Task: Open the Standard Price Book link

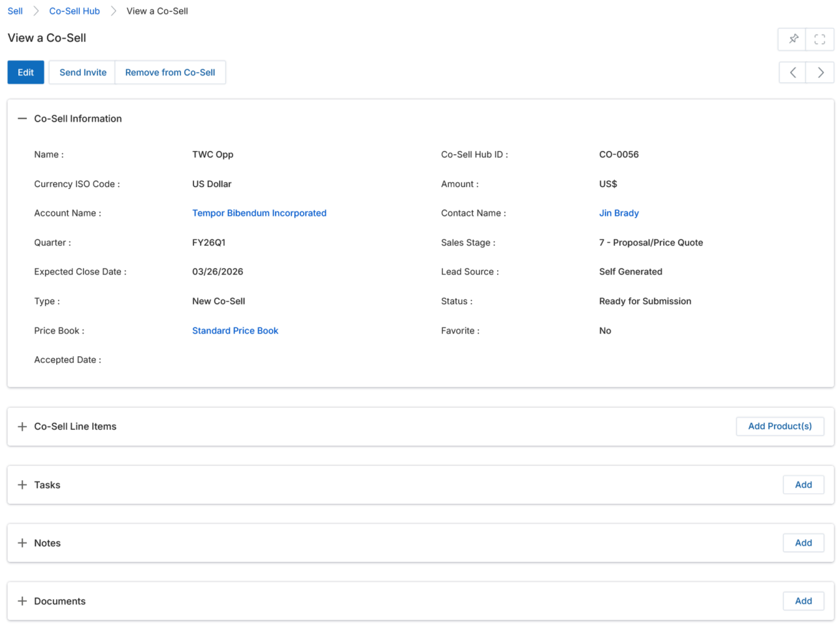Action: click(x=235, y=331)
